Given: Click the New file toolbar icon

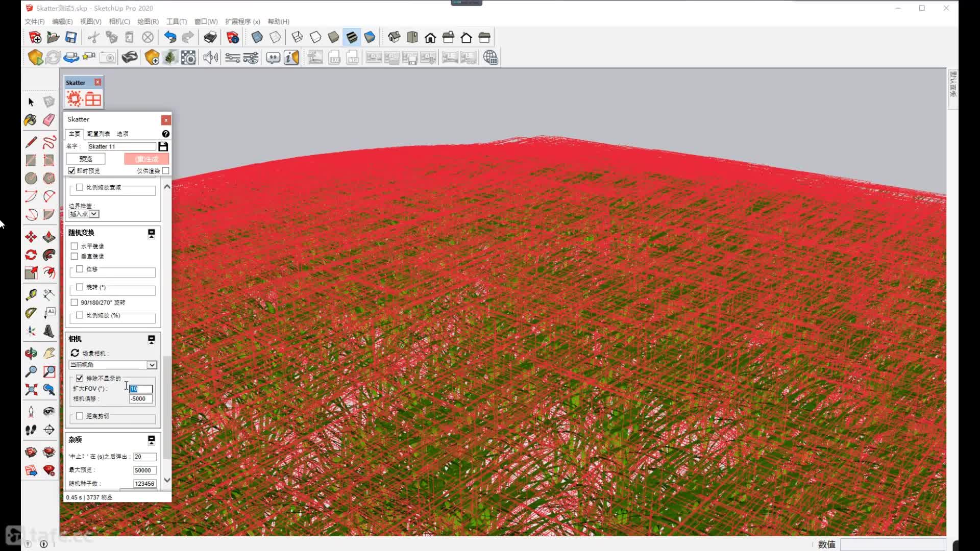Looking at the screenshot, I should 35,37.
